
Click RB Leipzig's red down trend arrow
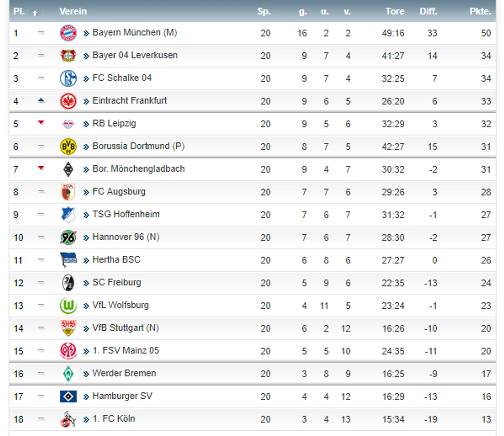(41, 123)
